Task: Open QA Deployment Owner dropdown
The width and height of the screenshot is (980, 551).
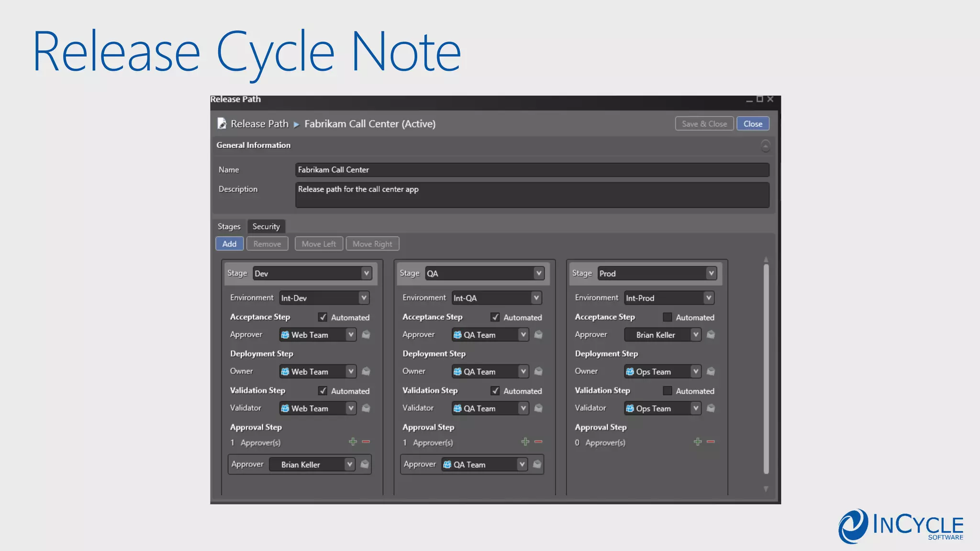Action: tap(490, 372)
